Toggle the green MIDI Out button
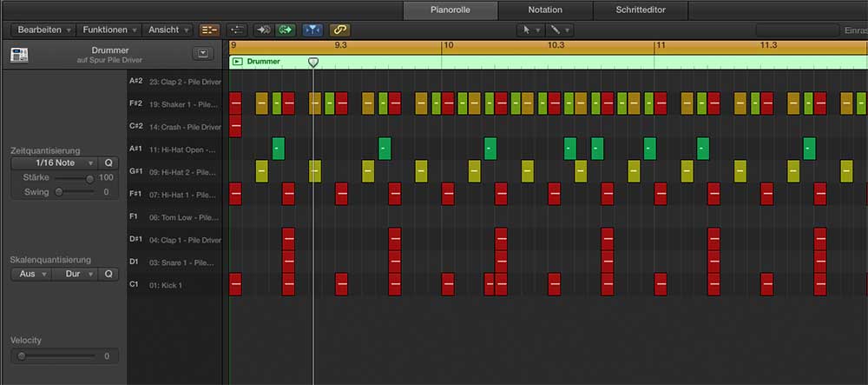 286,30
